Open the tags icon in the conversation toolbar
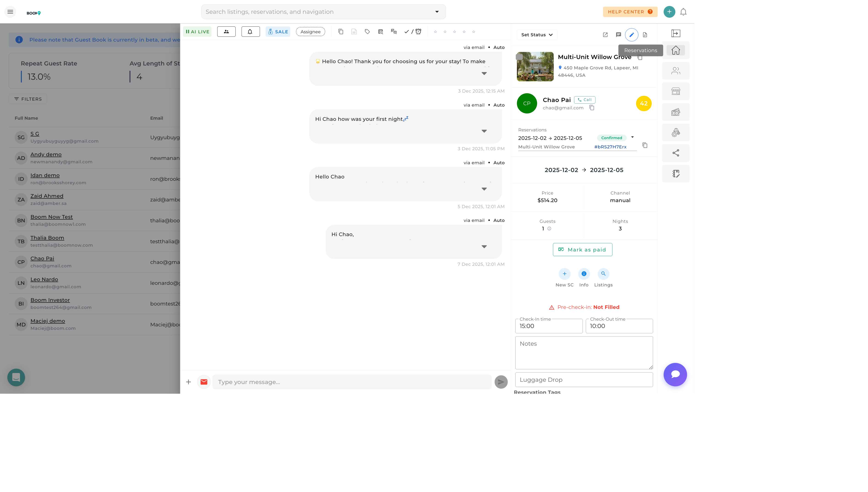Viewport: 868px width, 492px height. 367,31
